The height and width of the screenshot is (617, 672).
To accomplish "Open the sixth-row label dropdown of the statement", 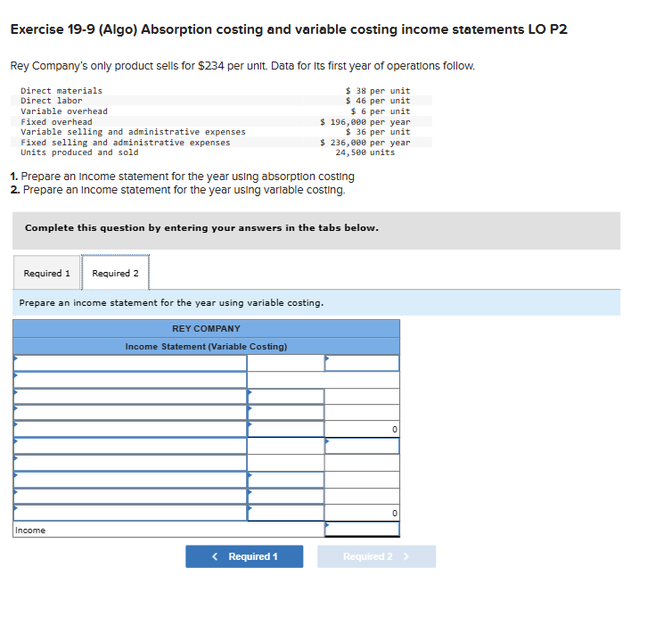I will click(x=130, y=446).
